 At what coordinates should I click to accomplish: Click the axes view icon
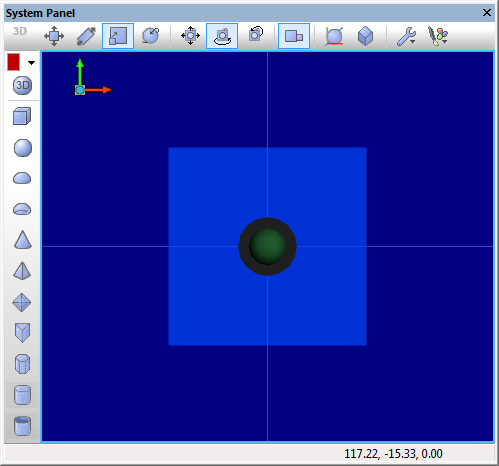pyautogui.click(x=334, y=36)
